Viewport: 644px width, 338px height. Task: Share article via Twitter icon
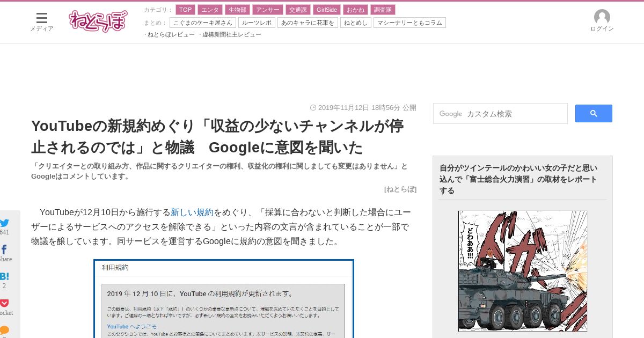[4, 223]
